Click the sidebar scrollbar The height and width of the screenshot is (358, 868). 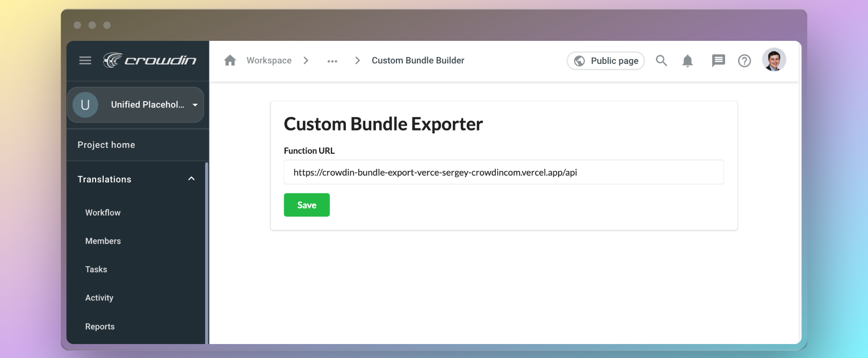tap(207, 253)
